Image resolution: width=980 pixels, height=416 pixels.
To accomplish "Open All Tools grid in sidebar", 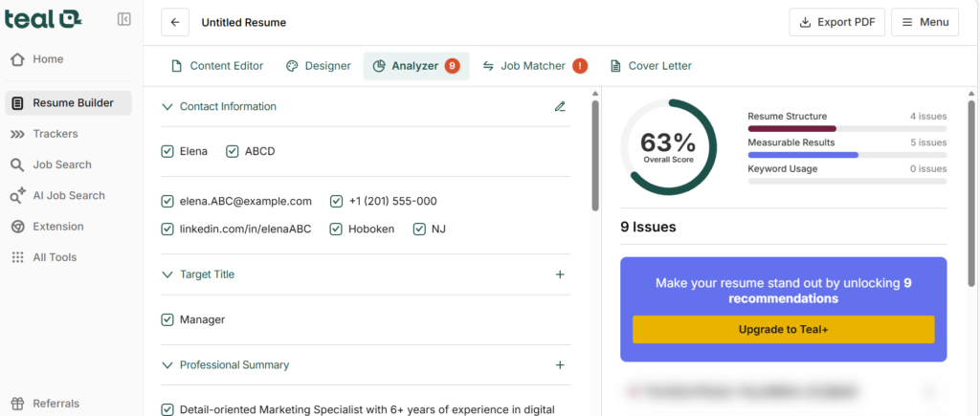I will pos(55,257).
